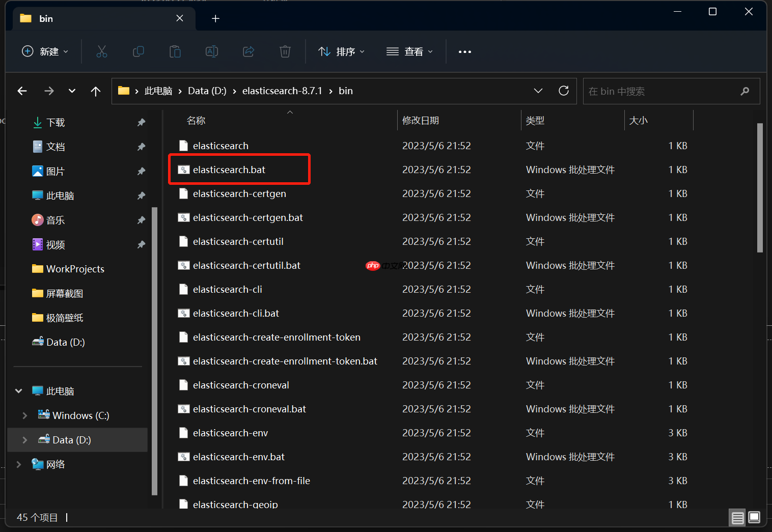Viewport: 772px width, 532px height.
Task: Open the See more ellipsis menu
Action: click(x=464, y=51)
